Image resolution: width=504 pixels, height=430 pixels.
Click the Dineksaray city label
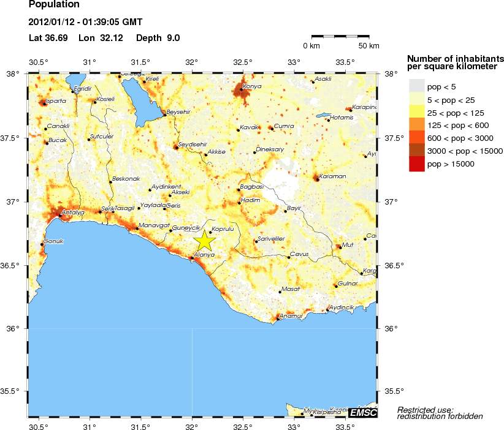tap(270, 149)
